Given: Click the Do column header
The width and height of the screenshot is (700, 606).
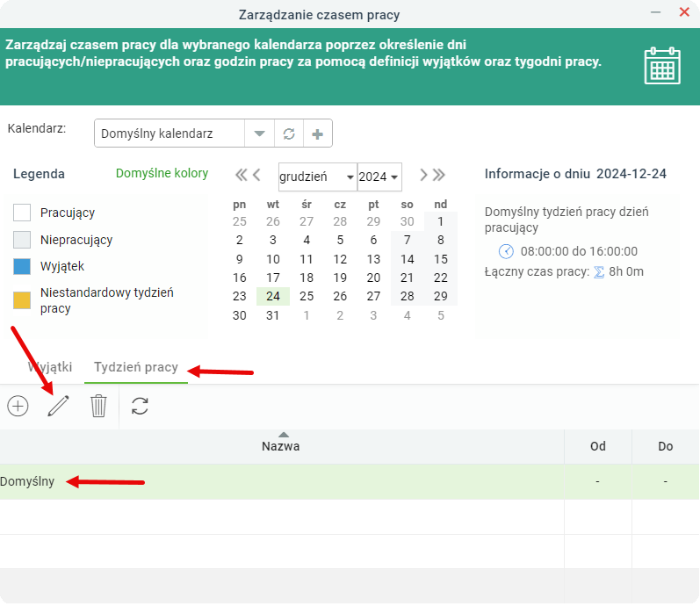Looking at the screenshot, I should click(x=665, y=446).
